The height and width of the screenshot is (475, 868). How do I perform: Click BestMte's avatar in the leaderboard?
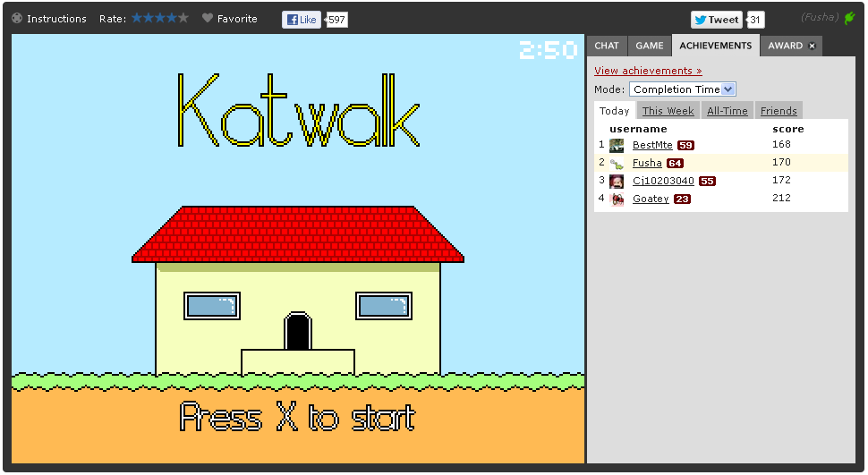click(x=617, y=146)
